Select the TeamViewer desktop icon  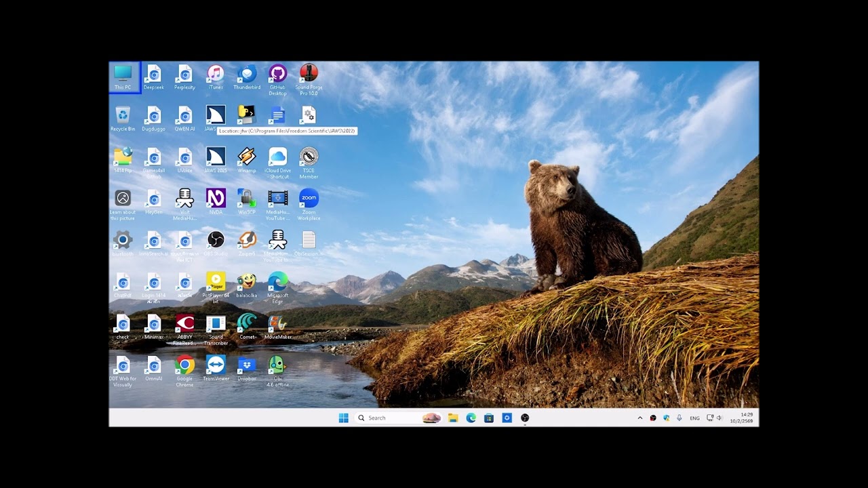tap(216, 368)
